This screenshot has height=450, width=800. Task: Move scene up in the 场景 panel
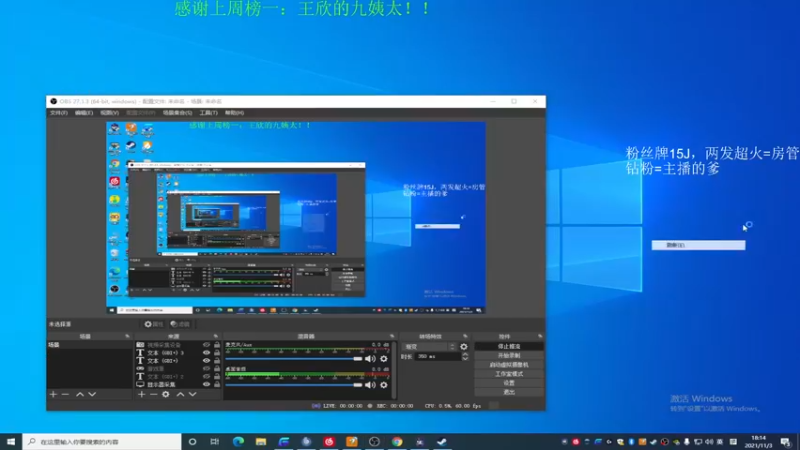point(80,394)
